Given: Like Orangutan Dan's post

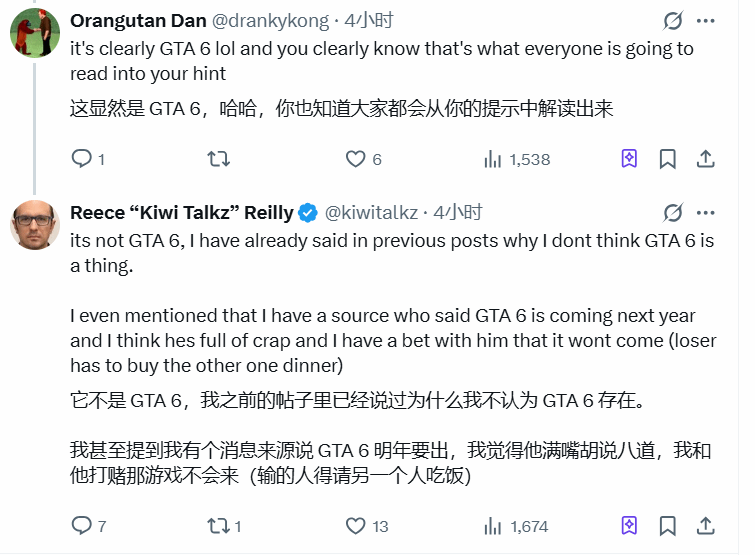Looking at the screenshot, I should coord(355,159).
